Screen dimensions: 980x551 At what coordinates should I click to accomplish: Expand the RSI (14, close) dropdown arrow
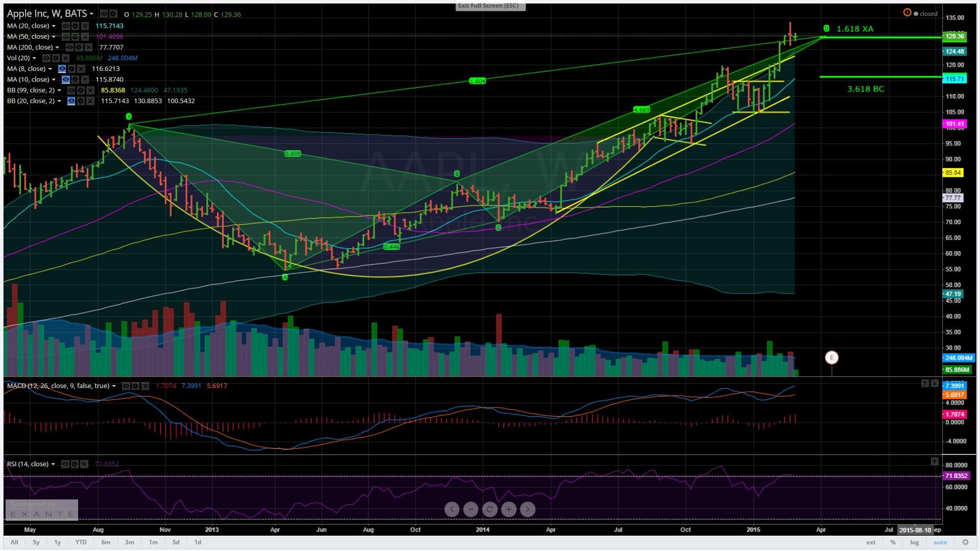(53, 464)
